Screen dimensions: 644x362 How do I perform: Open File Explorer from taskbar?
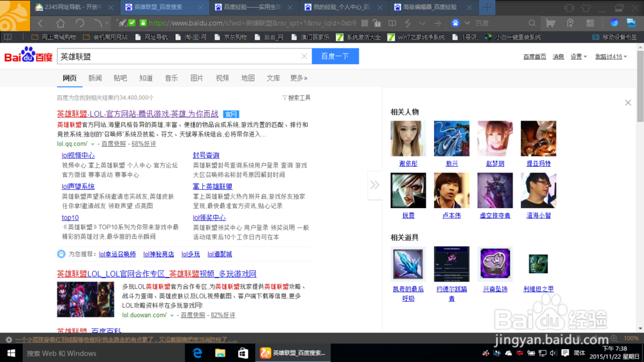(220, 353)
